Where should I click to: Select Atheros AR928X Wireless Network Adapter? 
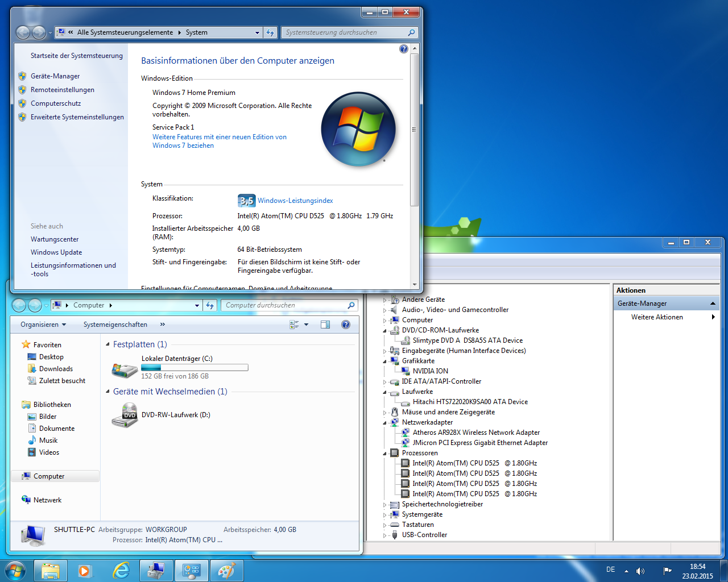pos(476,433)
